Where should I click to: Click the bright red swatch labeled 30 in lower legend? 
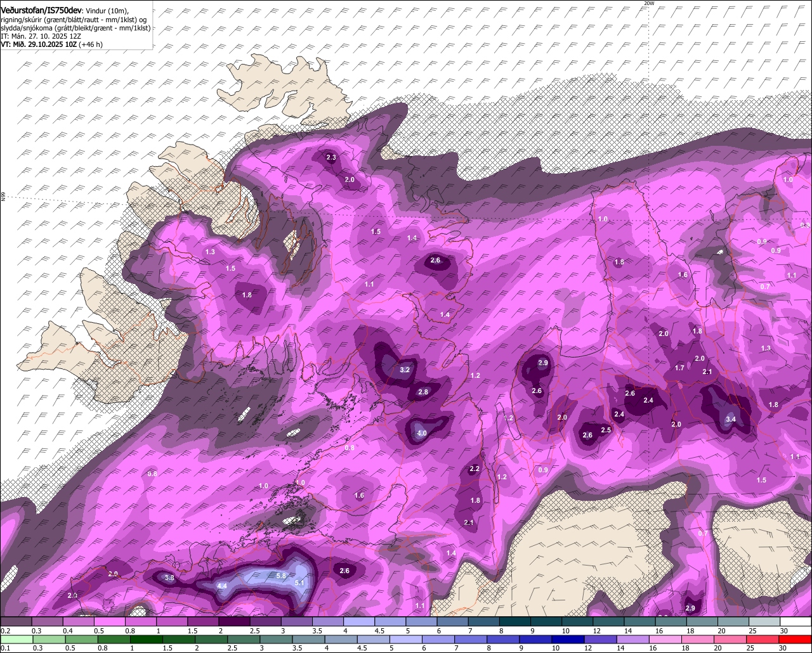coord(796,638)
